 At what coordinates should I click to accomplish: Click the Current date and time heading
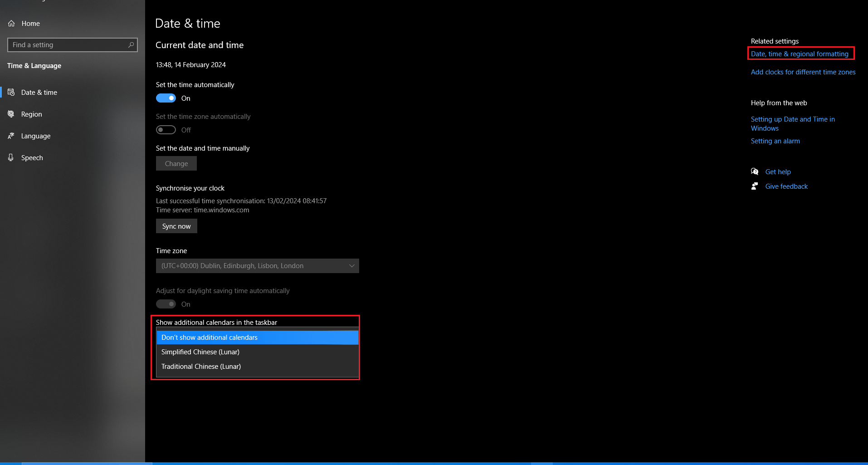(200, 45)
